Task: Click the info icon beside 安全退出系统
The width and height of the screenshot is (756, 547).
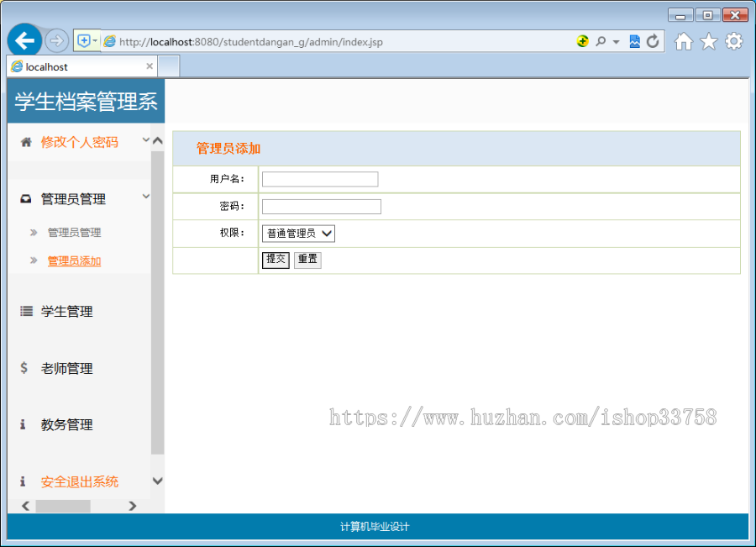Action: click(x=23, y=481)
